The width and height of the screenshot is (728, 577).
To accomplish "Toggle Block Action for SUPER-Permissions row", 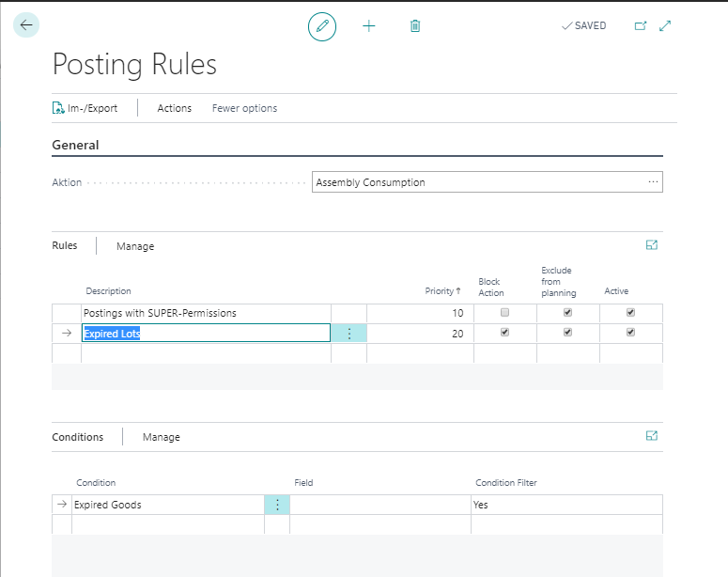I will click(504, 312).
